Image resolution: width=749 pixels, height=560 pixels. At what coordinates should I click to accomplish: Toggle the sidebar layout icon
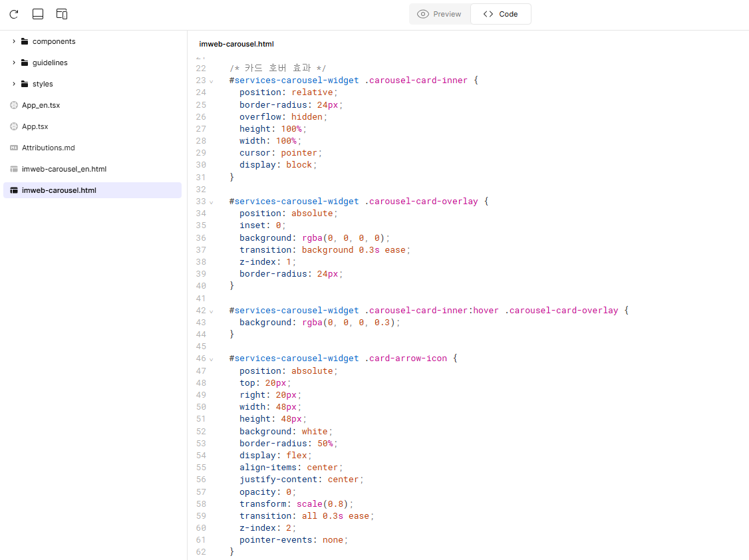[62, 14]
